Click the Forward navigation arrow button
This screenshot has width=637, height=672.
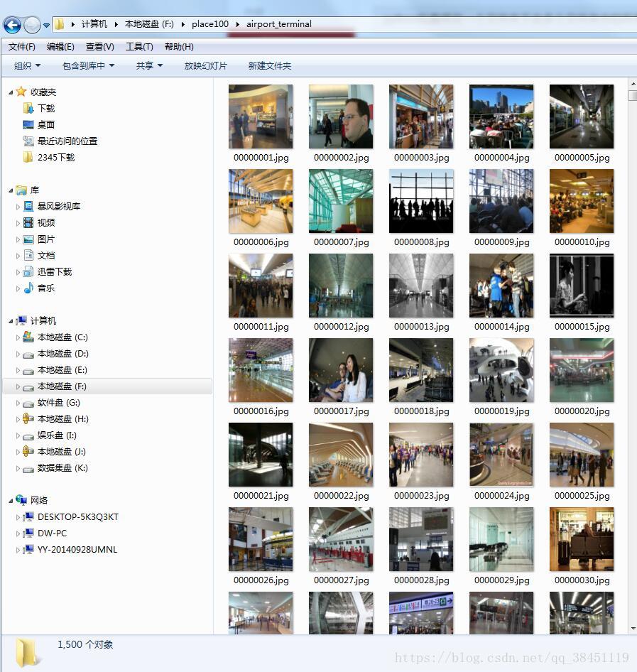32,26
